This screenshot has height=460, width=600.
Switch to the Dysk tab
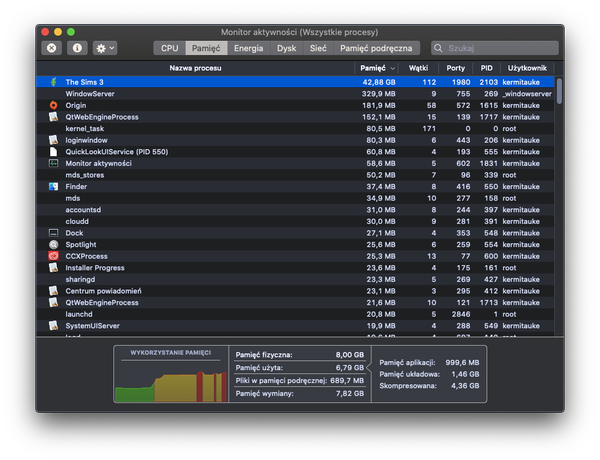287,48
